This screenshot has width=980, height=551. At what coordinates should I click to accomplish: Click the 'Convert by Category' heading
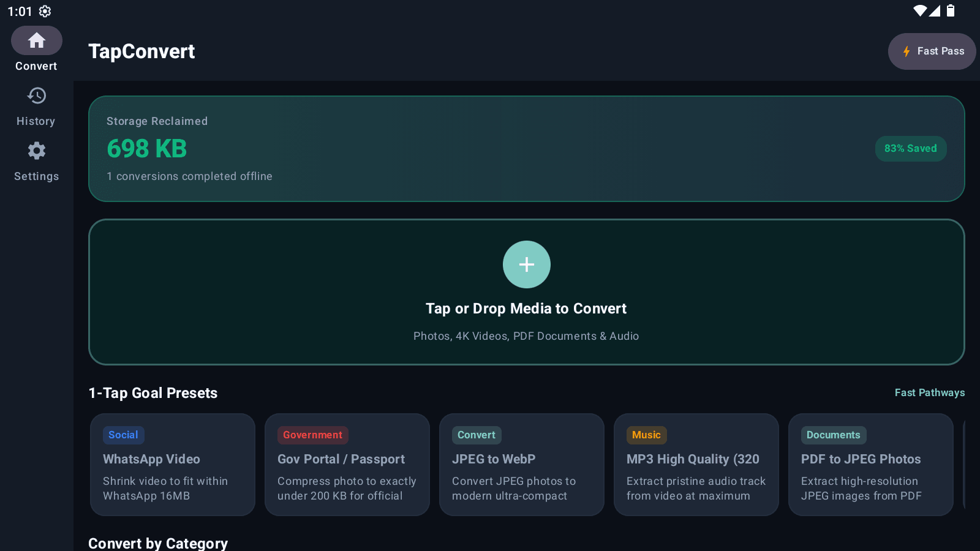click(158, 543)
